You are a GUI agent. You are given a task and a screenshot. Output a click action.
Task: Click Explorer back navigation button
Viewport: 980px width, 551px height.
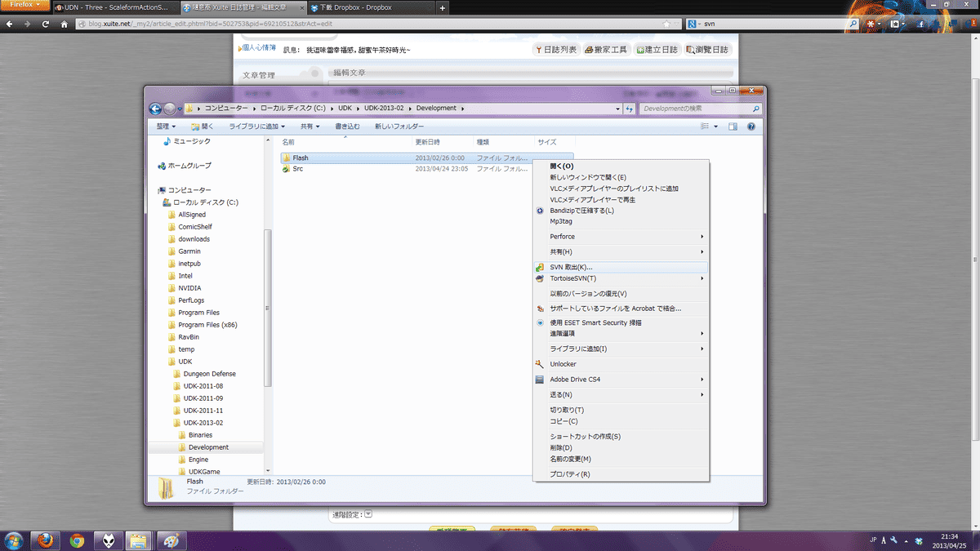point(156,108)
